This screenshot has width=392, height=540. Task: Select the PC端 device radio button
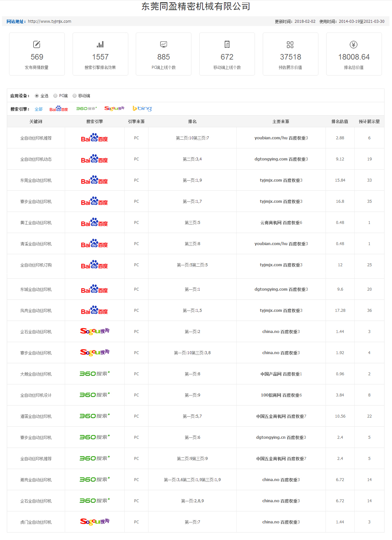[x=55, y=96]
